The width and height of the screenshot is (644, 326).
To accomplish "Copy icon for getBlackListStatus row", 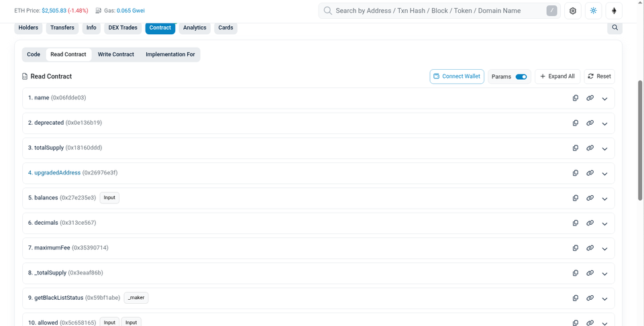I will pyautogui.click(x=576, y=298).
